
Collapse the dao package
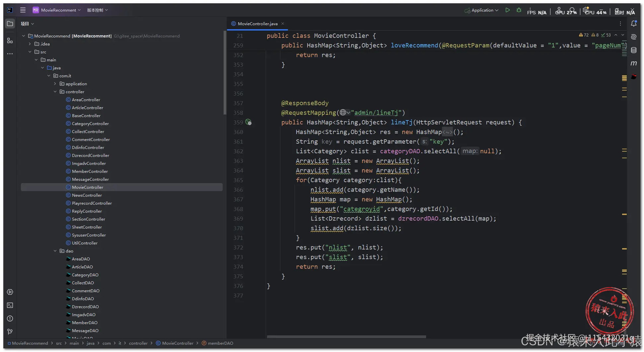coord(55,251)
